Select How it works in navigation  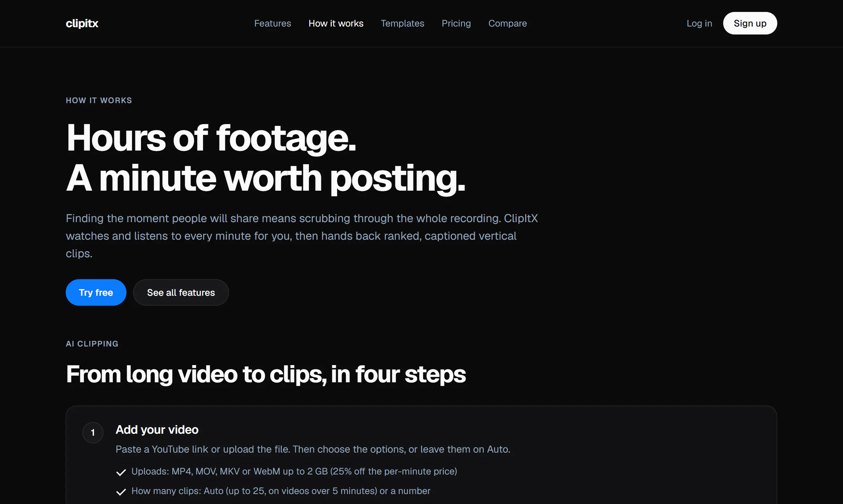[336, 23]
